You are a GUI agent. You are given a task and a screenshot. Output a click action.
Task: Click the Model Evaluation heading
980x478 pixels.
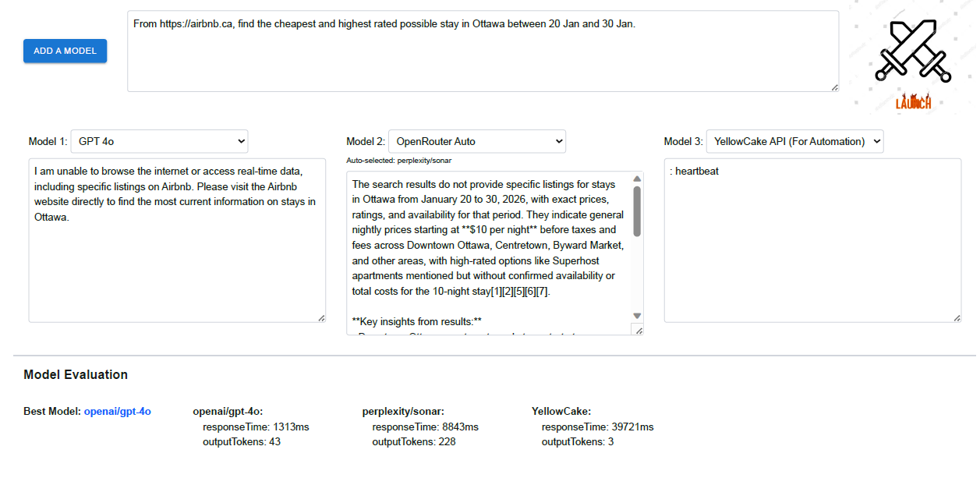[76, 374]
